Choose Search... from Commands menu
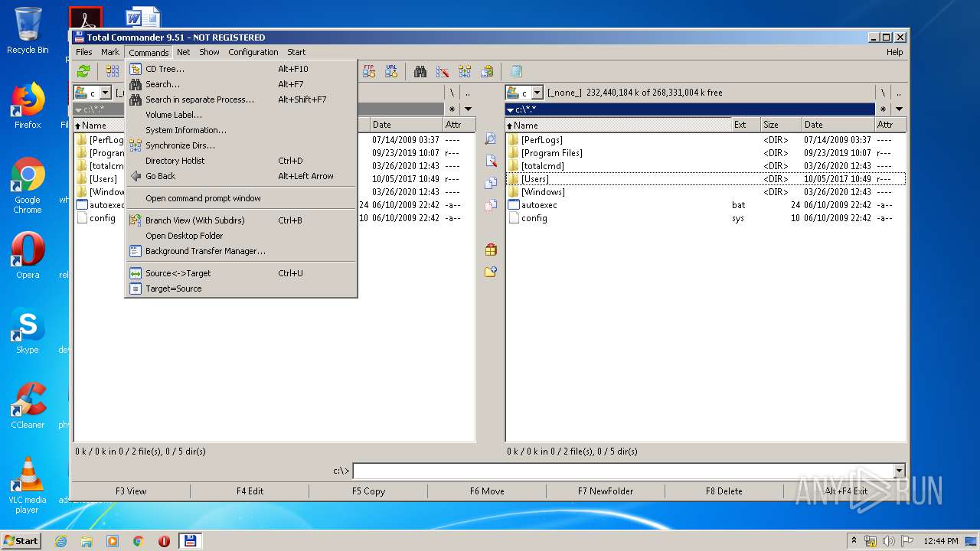Viewport: 980px width, 551px height. tap(241, 84)
